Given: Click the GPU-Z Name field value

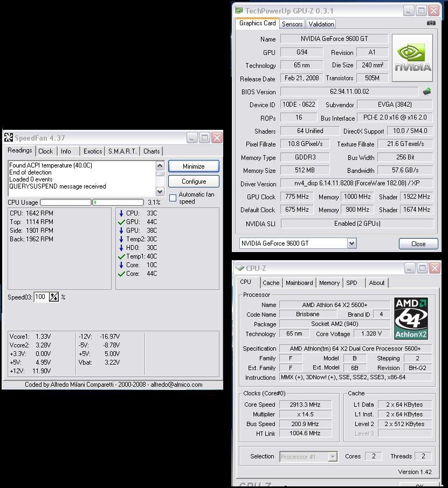Looking at the screenshot, I should [x=334, y=39].
